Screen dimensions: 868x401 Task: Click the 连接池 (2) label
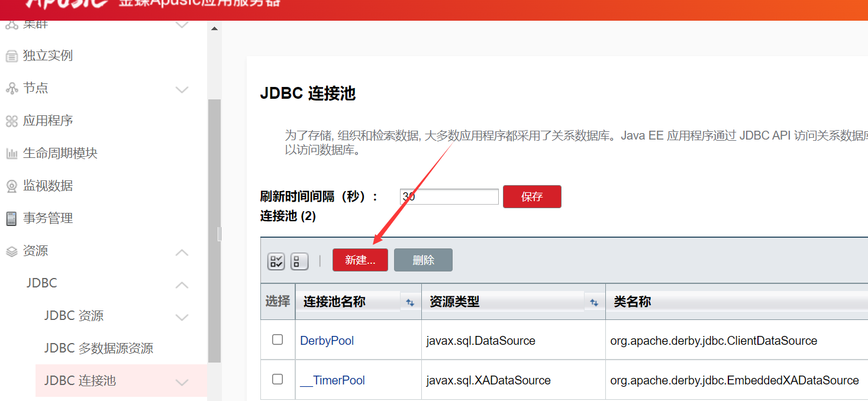pos(288,216)
